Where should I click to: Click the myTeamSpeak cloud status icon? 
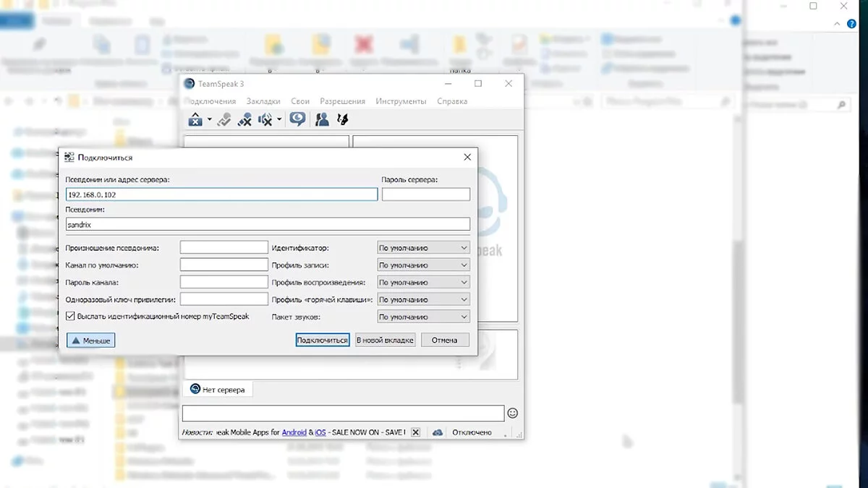438,432
